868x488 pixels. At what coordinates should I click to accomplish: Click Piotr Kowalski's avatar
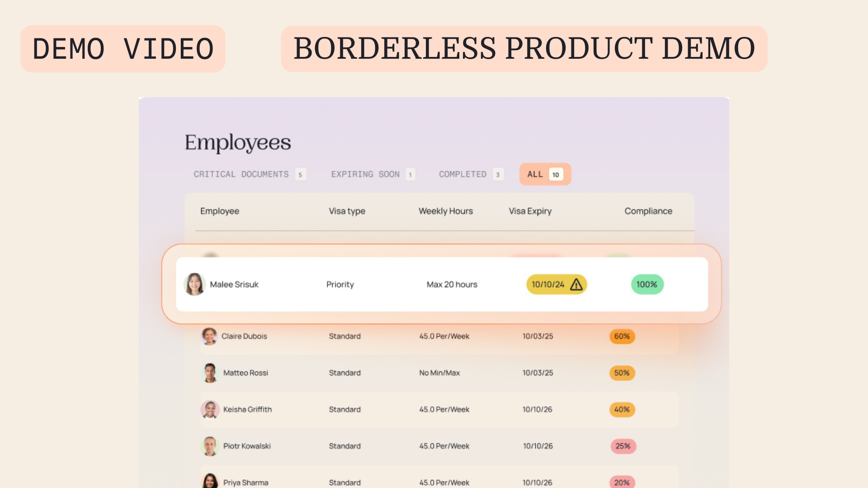(x=210, y=446)
